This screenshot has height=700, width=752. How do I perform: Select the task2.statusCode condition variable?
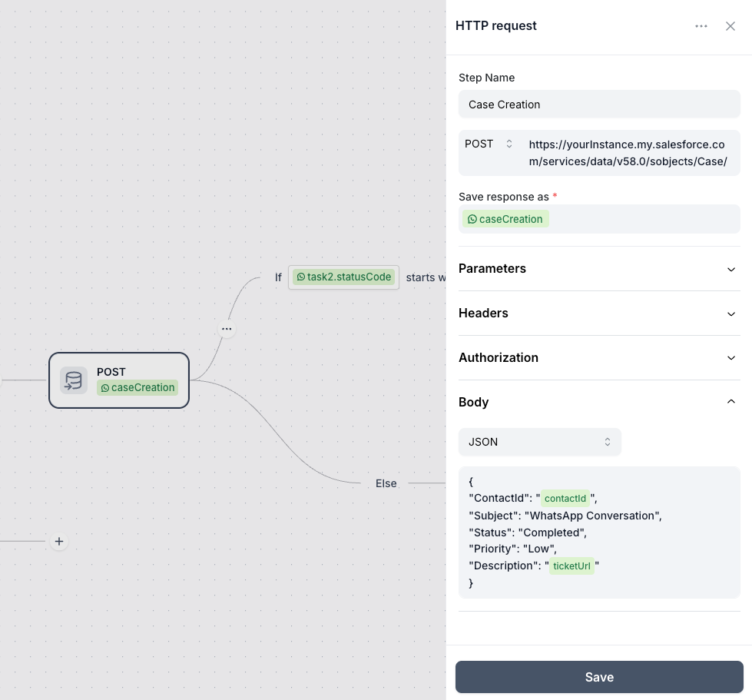343,277
